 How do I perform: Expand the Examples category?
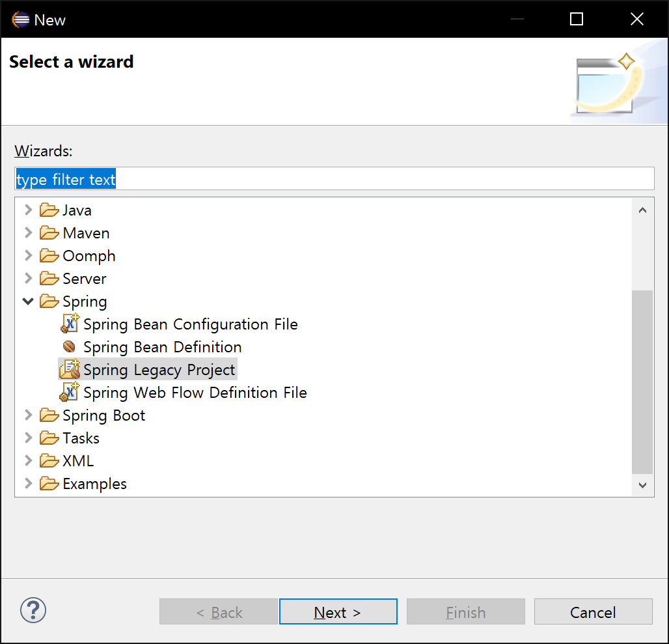(x=28, y=484)
